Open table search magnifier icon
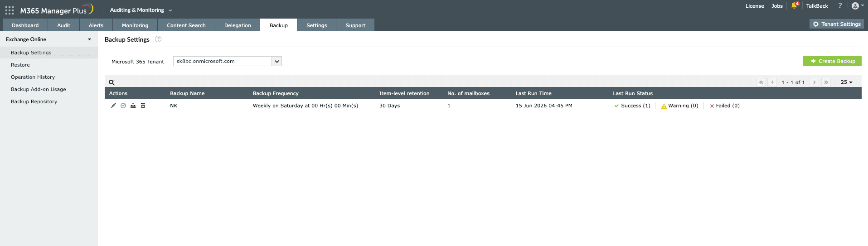This screenshot has width=868, height=246. coord(112,82)
